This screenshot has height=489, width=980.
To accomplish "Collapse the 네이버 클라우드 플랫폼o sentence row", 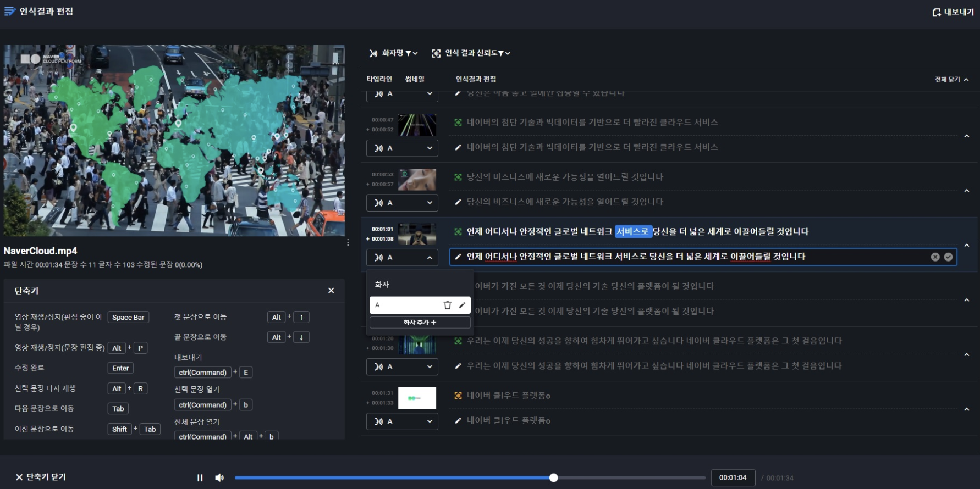I will coord(966,409).
